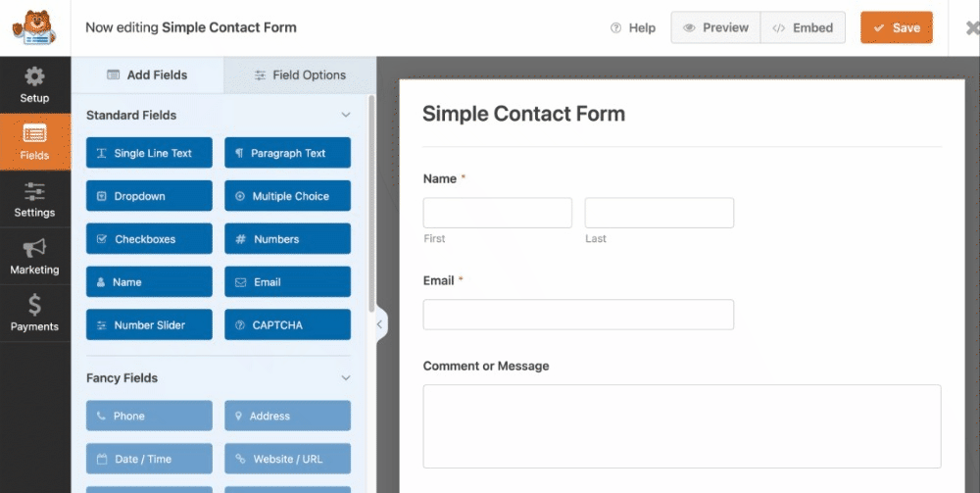980x493 pixels.
Task: Select the Fields sidebar icon
Action: pyautogui.click(x=35, y=142)
